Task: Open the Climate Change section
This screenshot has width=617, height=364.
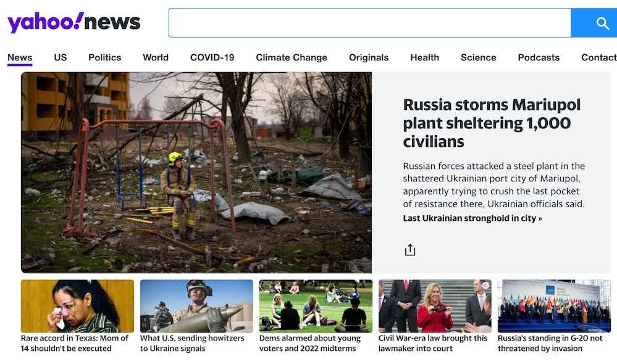Action: 291,57
